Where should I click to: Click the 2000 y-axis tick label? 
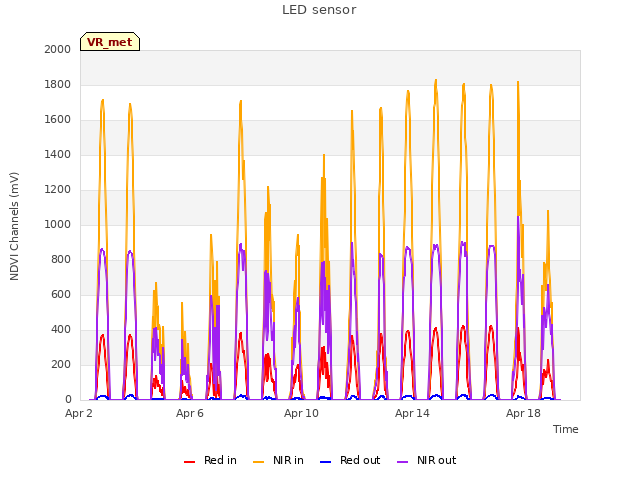click(58, 49)
